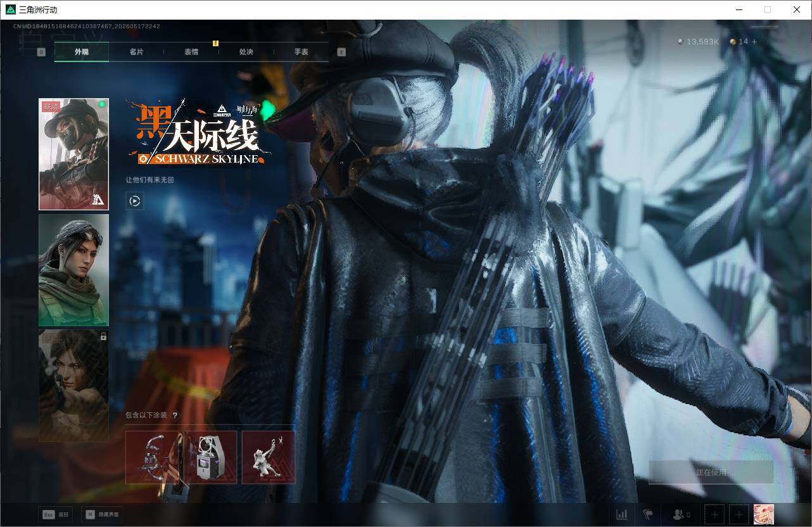Image resolution: width=812 pixels, height=527 pixels.
Task: Click the gold coin balance showing 14
Action: coord(739,42)
